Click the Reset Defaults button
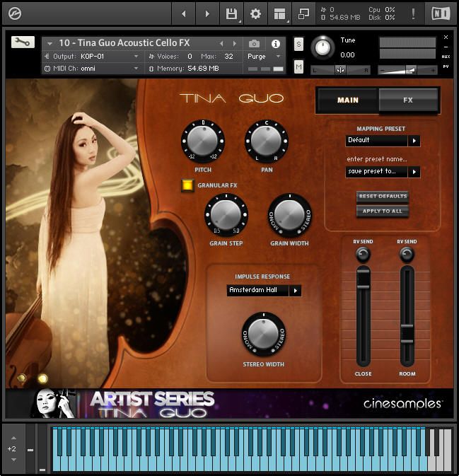 383,197
